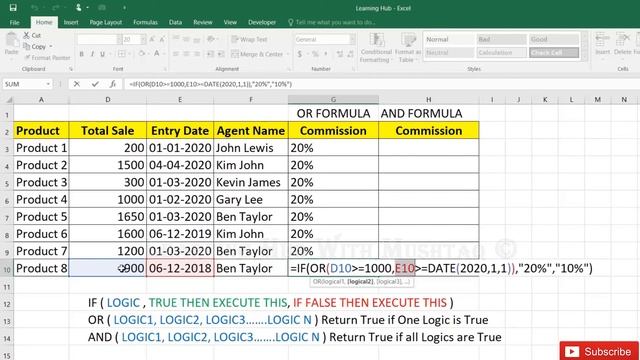Apply the Bad cell style
The image size is (640, 360).
pyautogui.click(x=502, y=39)
